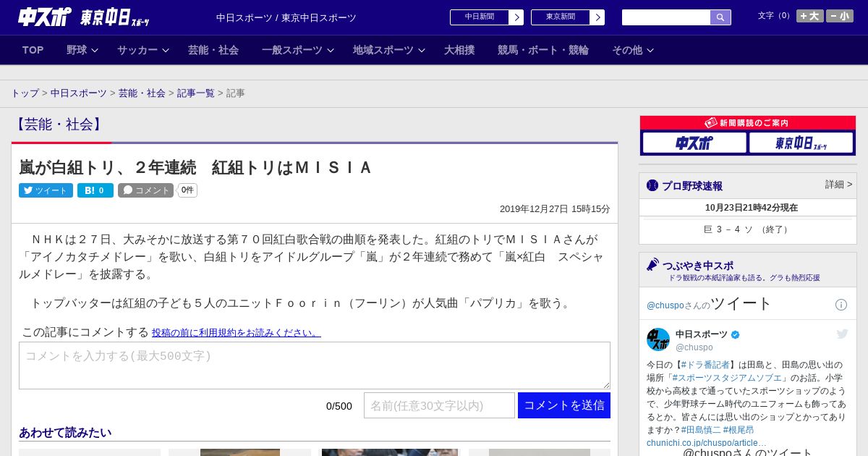Click the @chuspo handle in tweet

click(694, 347)
